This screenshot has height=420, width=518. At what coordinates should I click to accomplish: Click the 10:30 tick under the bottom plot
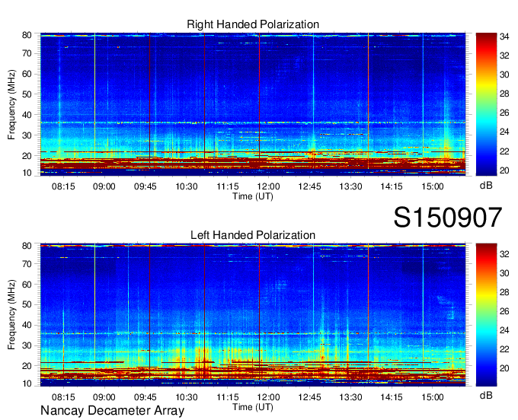coord(187,397)
